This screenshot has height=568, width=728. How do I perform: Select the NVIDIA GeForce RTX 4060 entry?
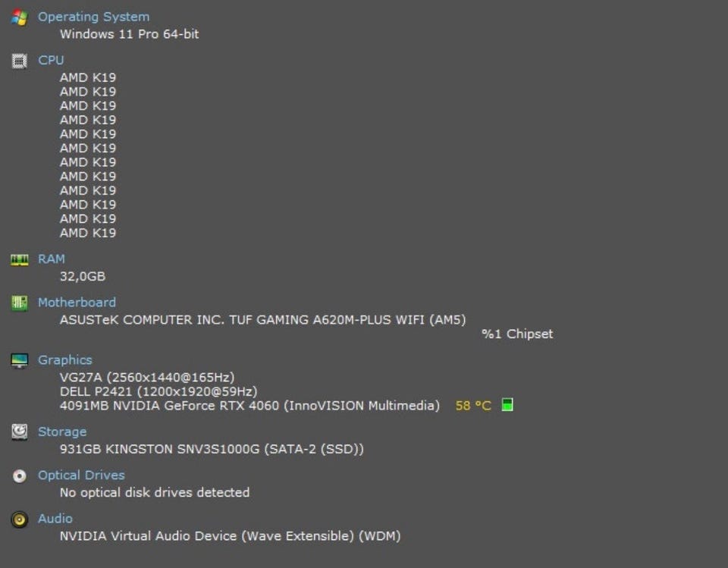click(249, 406)
